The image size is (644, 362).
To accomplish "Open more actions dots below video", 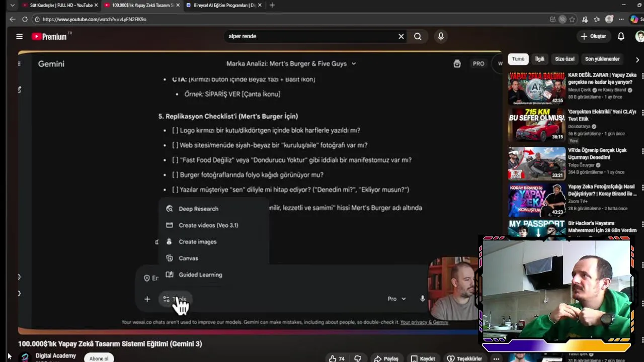I will (x=496, y=358).
